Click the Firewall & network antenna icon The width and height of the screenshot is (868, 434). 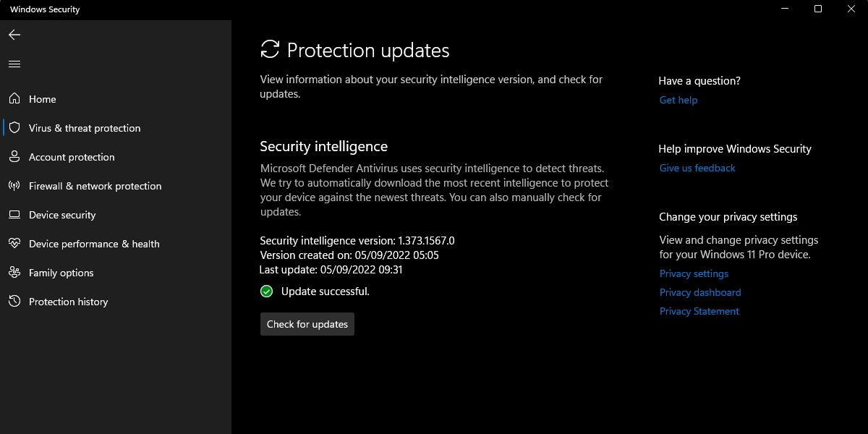pyautogui.click(x=14, y=186)
